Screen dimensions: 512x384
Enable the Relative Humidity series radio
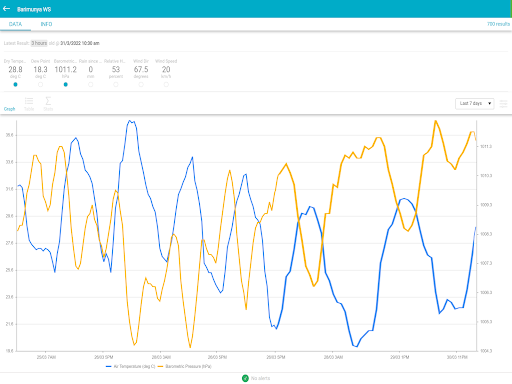[x=116, y=85]
